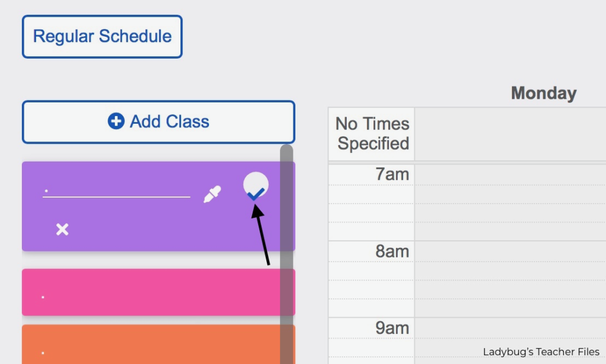606x364 pixels.
Task: Click the Add Class button
Action: point(159,122)
